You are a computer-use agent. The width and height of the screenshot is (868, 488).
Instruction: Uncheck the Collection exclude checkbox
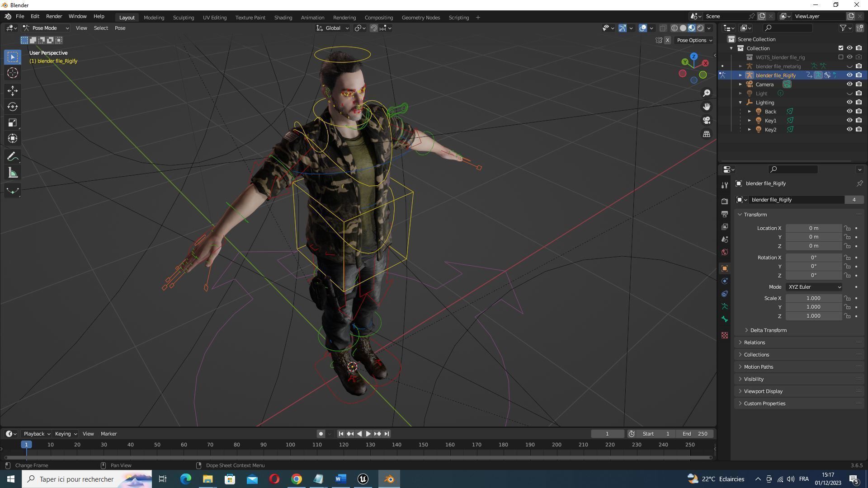click(841, 48)
